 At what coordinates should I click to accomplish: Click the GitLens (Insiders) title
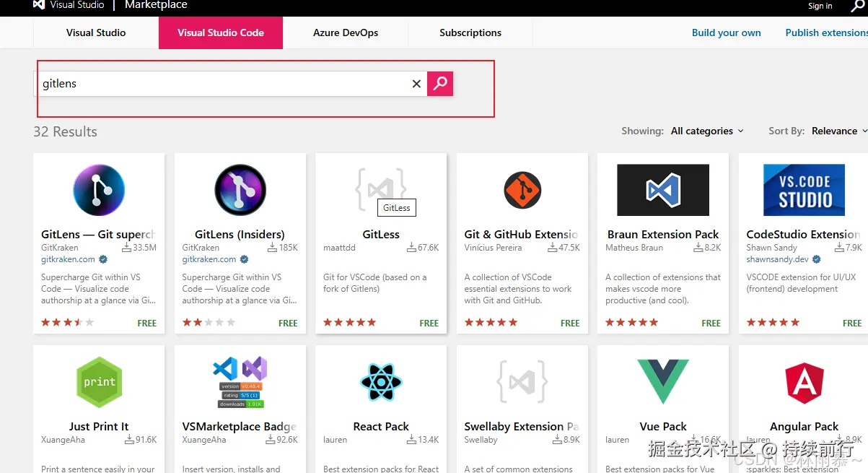[240, 234]
